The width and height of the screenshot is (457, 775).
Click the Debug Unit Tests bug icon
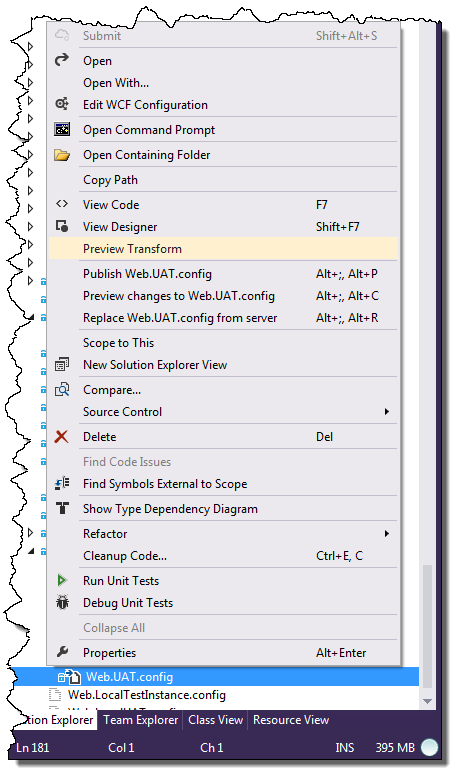[62, 603]
